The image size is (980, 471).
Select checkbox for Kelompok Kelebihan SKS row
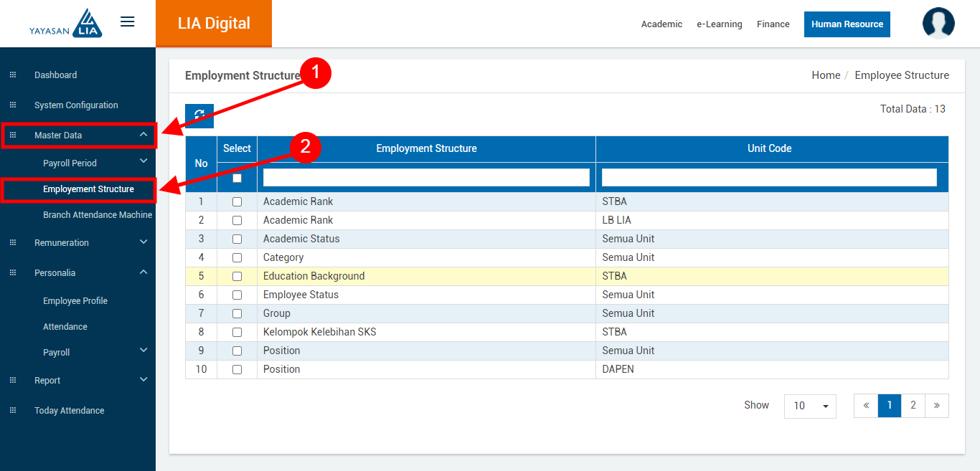pyautogui.click(x=237, y=333)
